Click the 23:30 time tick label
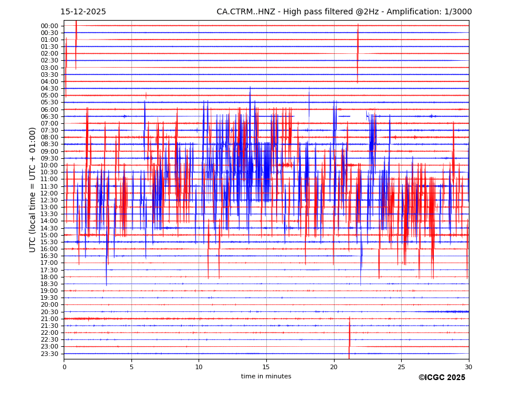The height and width of the screenshot is (399, 532). tap(49, 354)
